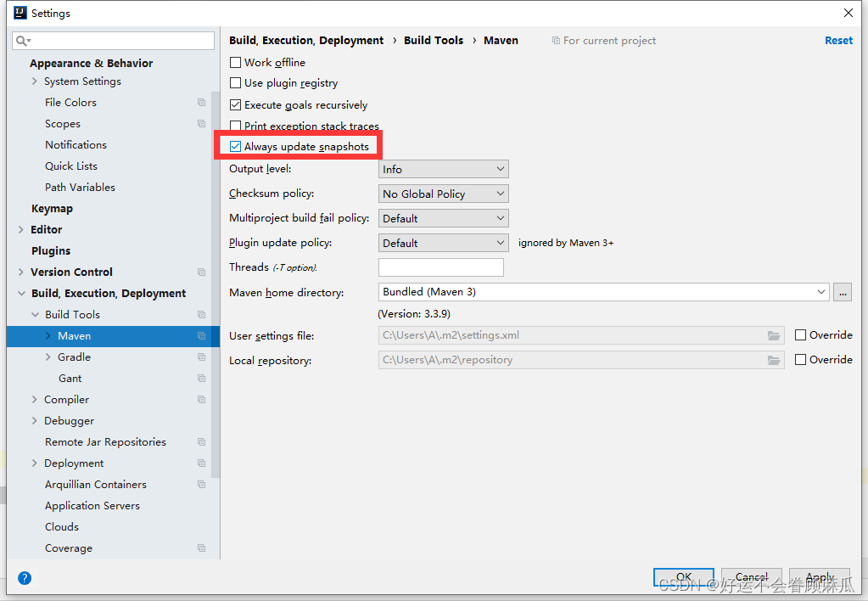
Task: Toggle Always update snapshots checkbox
Action: point(235,146)
